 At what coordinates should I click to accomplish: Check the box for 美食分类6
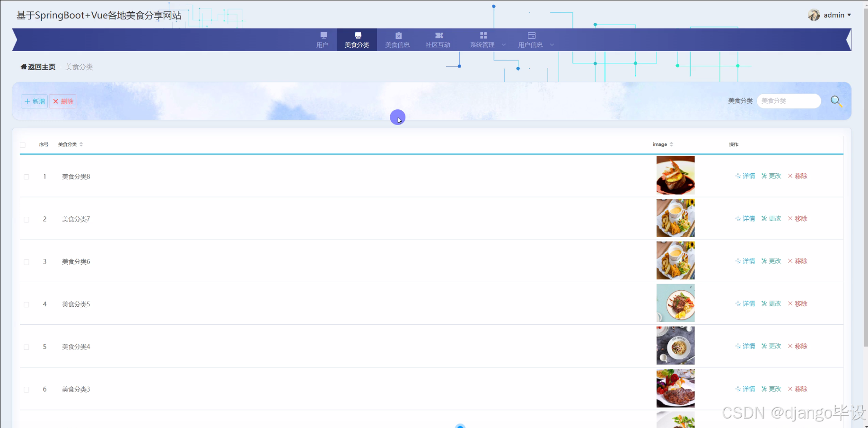tap(26, 262)
